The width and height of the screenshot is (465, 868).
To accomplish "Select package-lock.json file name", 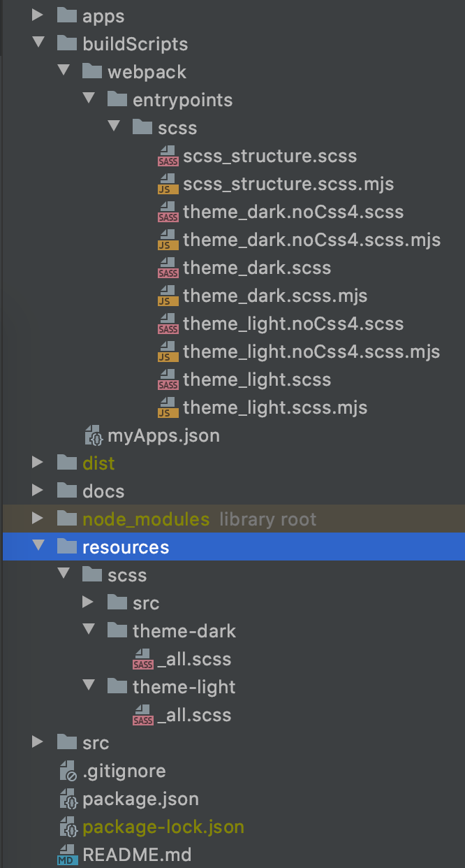I will tap(163, 827).
